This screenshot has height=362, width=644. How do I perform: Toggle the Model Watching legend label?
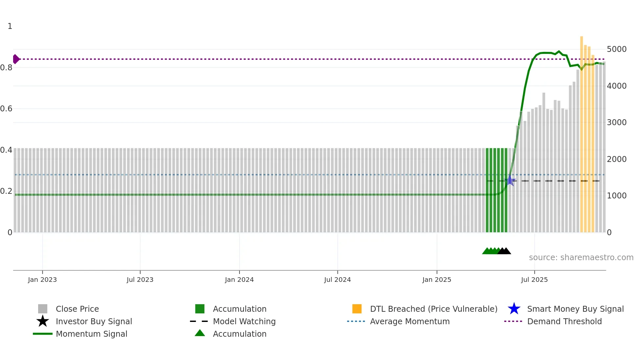pyautogui.click(x=244, y=321)
